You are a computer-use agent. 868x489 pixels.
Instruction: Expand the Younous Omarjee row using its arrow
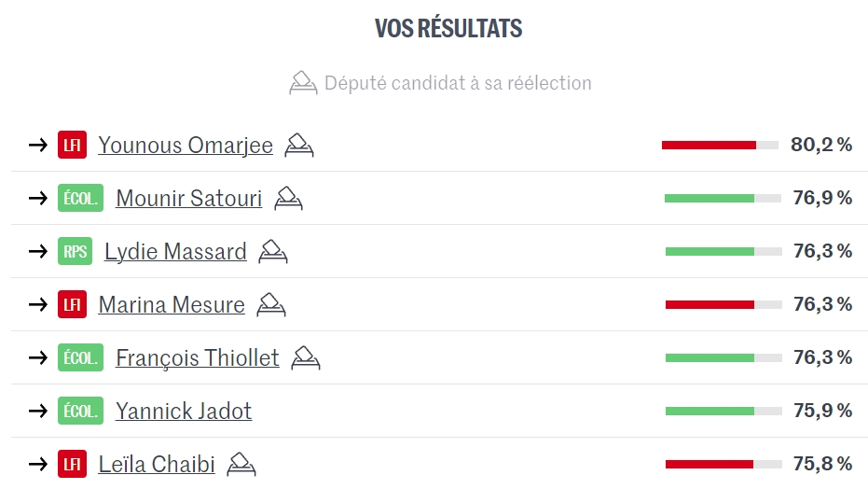pos(38,146)
